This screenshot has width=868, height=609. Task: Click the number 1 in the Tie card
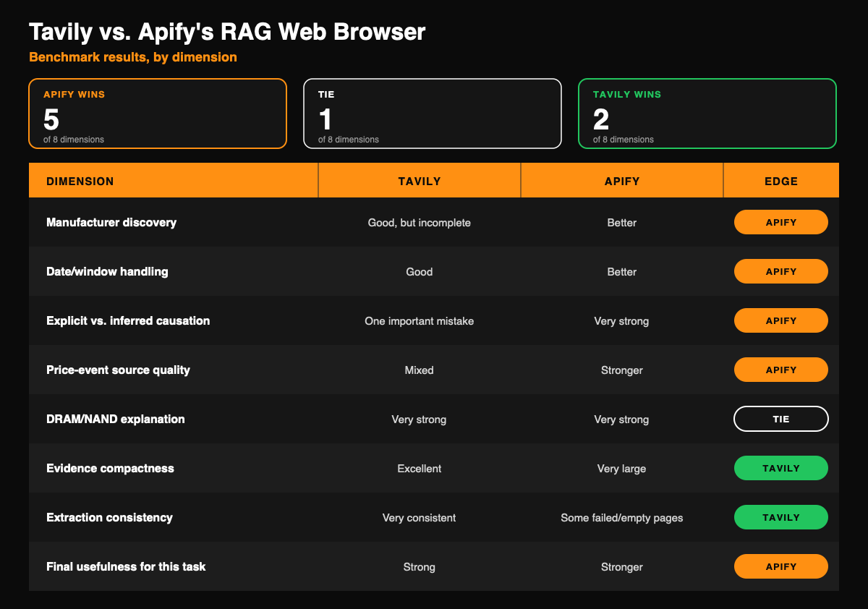tap(325, 119)
